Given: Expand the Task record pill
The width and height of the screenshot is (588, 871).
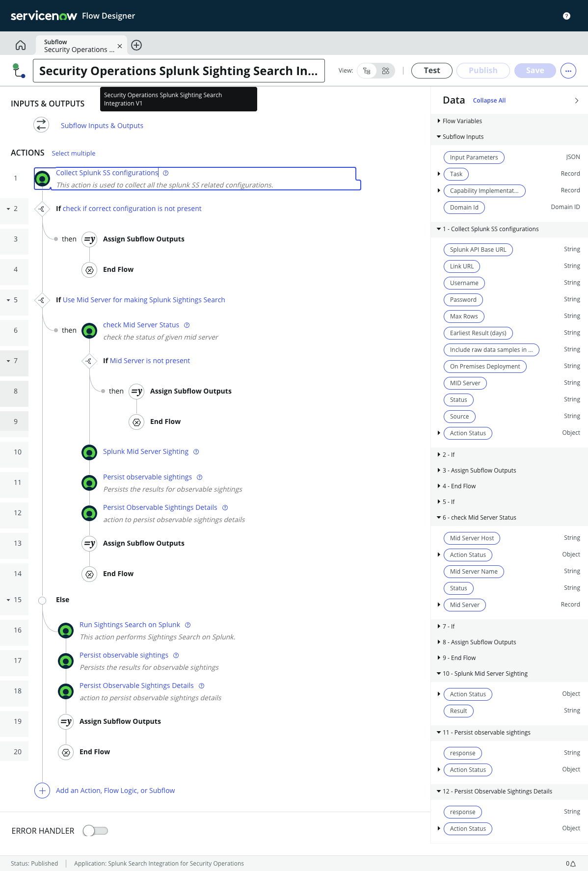Looking at the screenshot, I should 439,174.
